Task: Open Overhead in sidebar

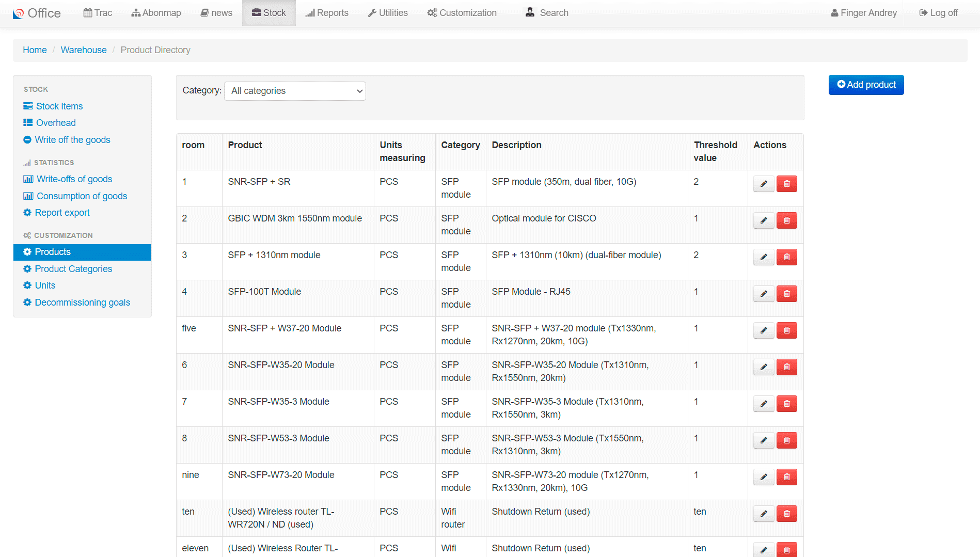Action: coord(50,123)
